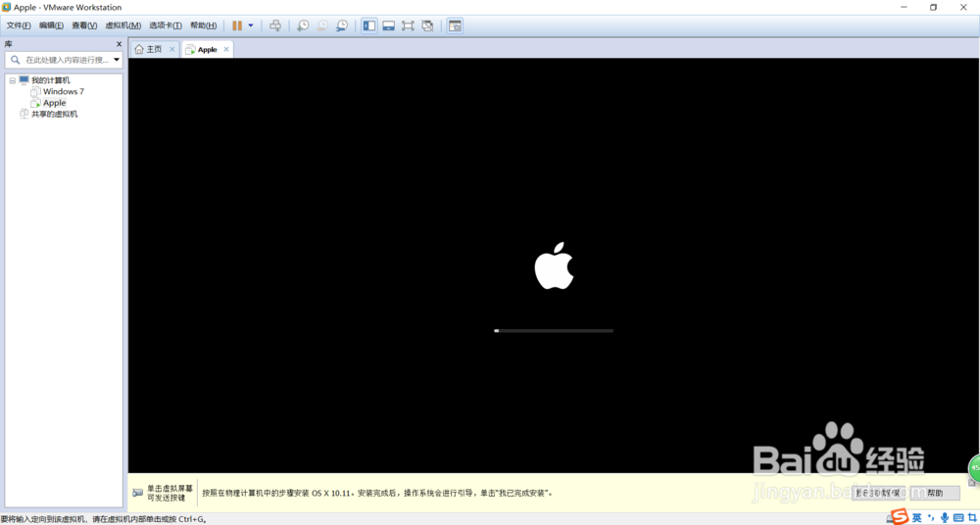Collapse the 我的计算机 tree node

pos(12,80)
